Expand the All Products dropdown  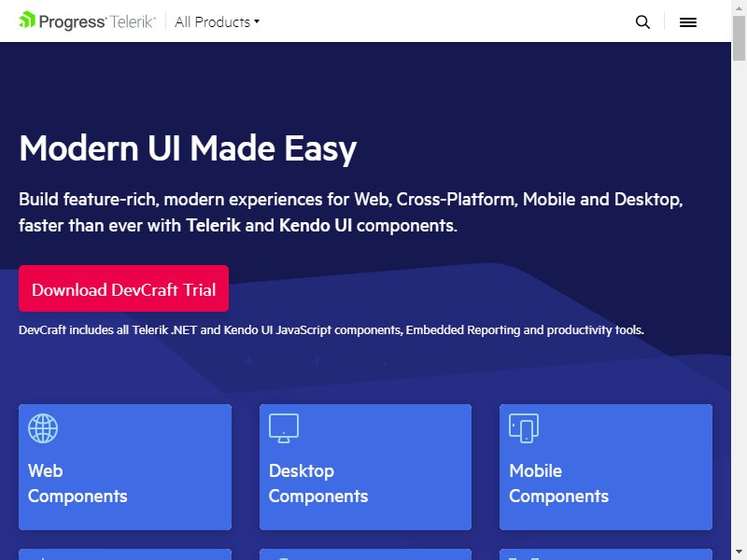pyautogui.click(x=218, y=21)
